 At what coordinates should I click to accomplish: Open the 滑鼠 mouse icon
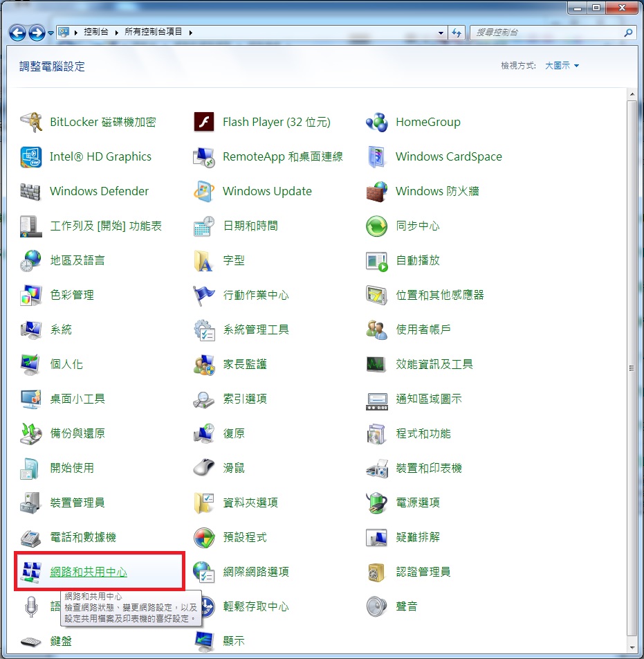(x=204, y=469)
